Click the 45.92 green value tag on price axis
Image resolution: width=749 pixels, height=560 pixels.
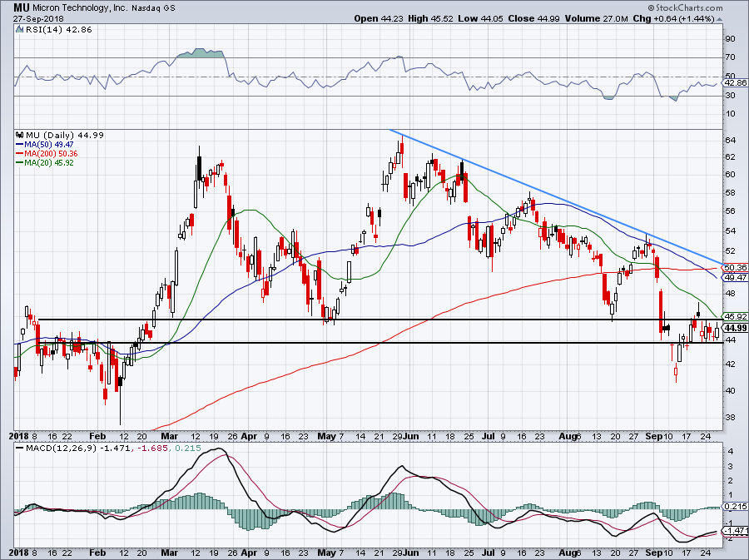tap(737, 316)
